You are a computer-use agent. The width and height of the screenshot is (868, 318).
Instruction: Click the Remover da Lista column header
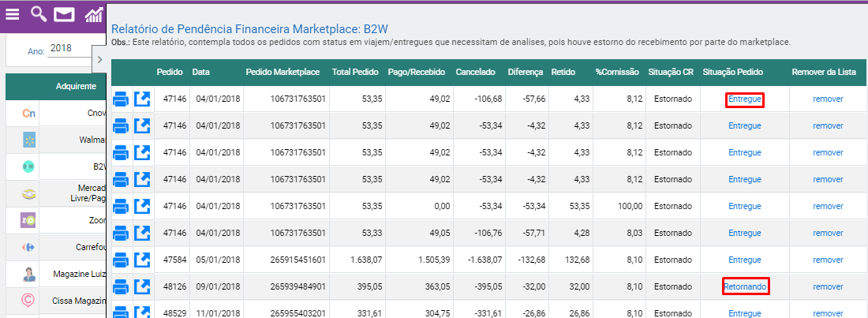825,72
